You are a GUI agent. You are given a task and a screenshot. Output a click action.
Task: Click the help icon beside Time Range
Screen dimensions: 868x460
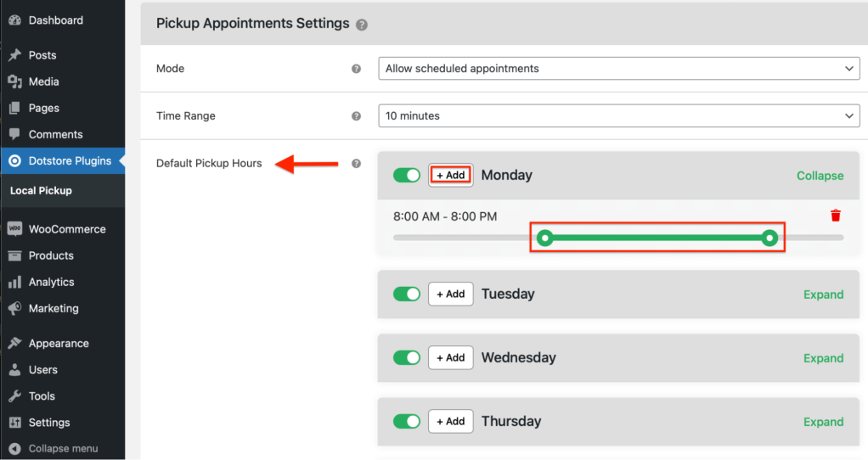coord(357,116)
